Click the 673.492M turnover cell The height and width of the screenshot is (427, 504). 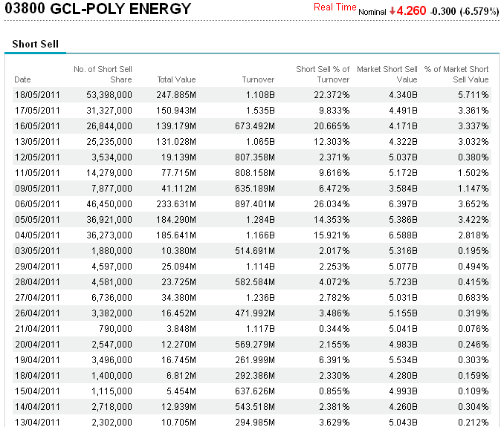[255, 126]
